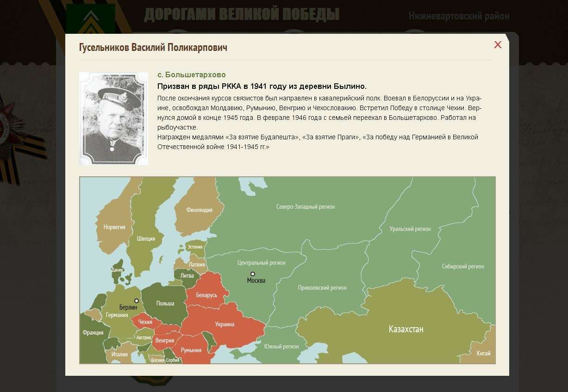Select Франция on the map
Image resolution: width=568 pixels, height=392 pixels.
(93, 332)
